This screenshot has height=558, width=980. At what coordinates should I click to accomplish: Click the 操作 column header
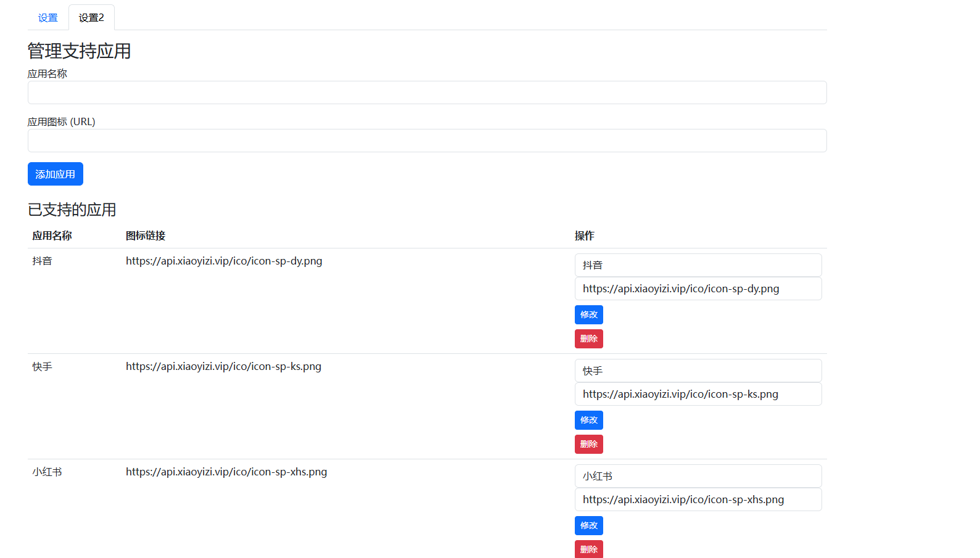pyautogui.click(x=584, y=236)
